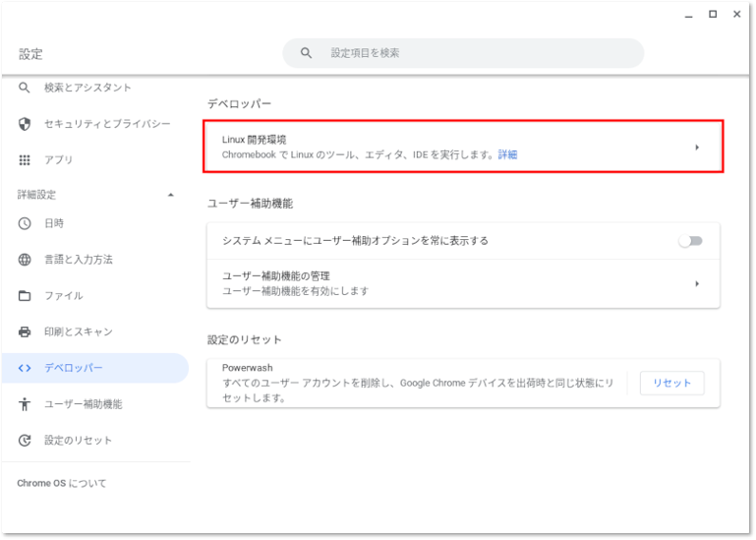Open the Linux 開発環境 arrow
Viewport: 756px width, 540px height.
pos(696,148)
